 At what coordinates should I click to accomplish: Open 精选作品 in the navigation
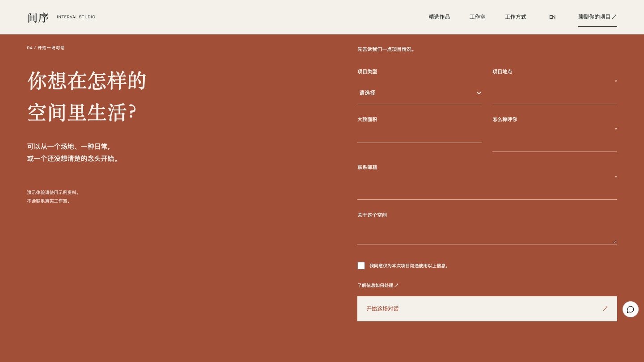click(x=439, y=17)
